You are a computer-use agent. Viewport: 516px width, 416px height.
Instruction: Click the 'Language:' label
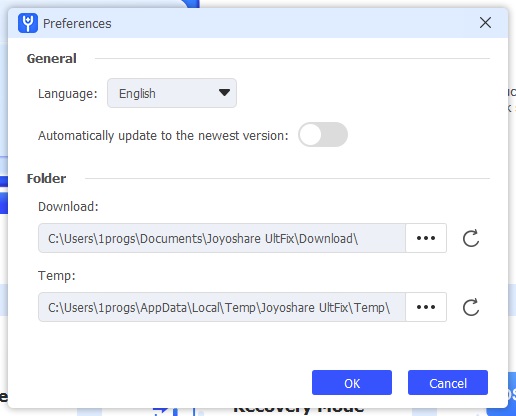coord(68,94)
